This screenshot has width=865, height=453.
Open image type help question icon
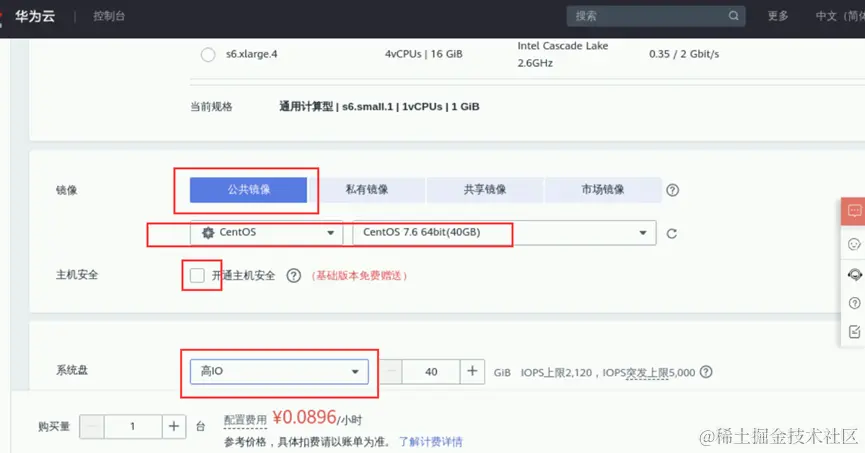tap(672, 190)
